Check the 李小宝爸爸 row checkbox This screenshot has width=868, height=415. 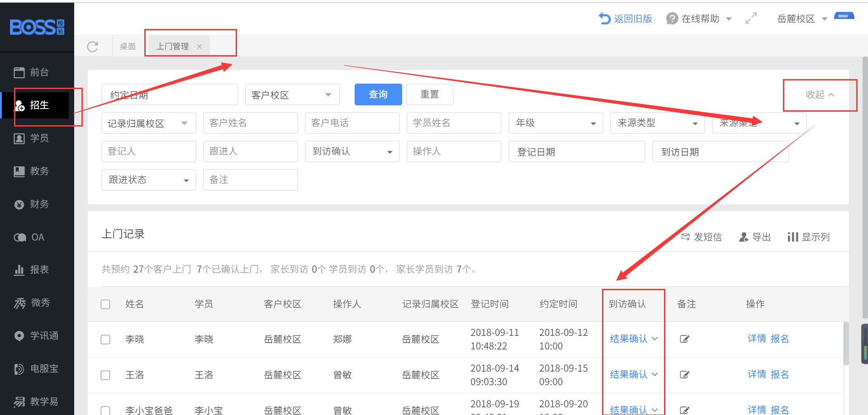105,410
